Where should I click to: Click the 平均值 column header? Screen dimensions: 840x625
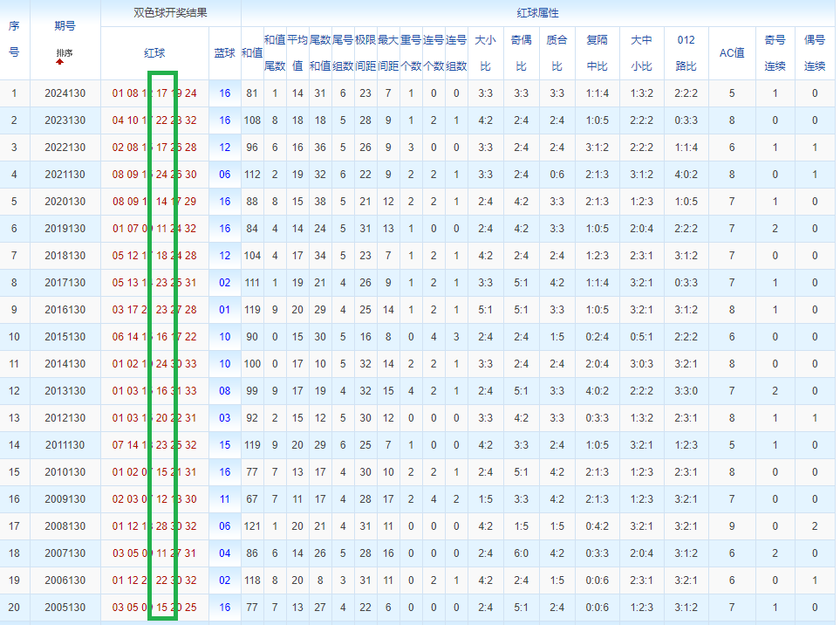coord(297,52)
